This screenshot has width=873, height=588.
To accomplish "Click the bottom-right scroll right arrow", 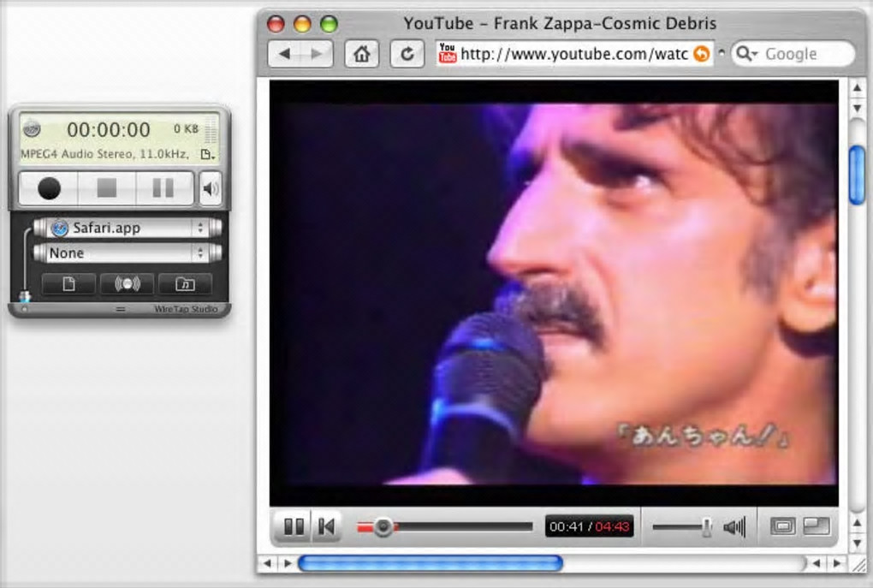I will click(x=837, y=563).
